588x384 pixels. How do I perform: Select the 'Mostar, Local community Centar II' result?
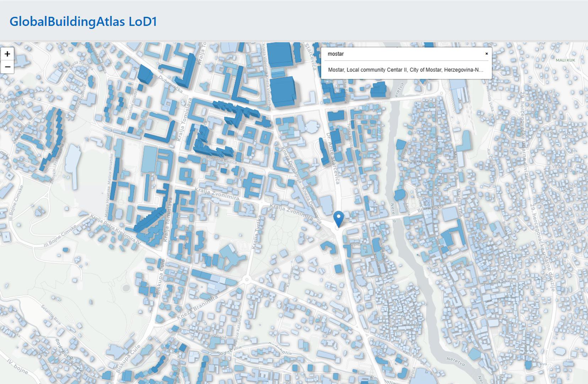405,70
